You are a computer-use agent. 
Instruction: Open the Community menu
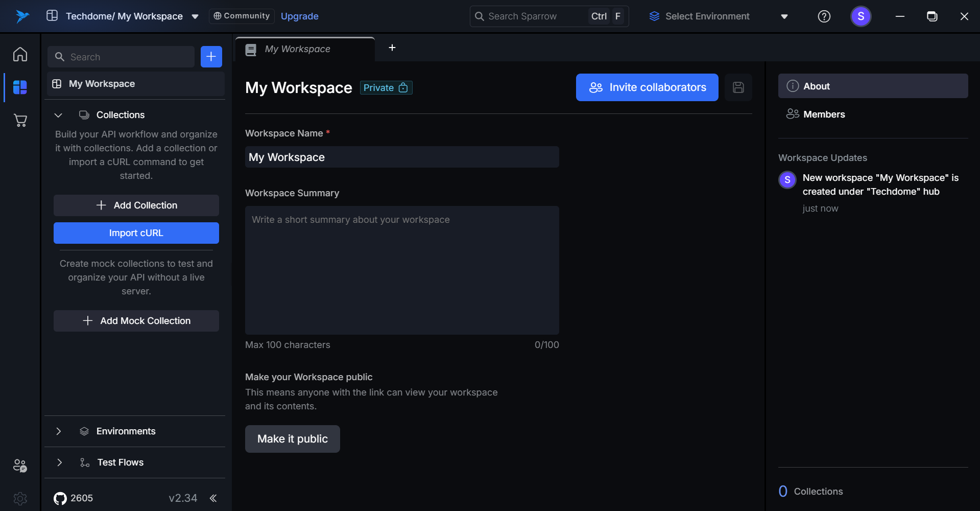241,16
